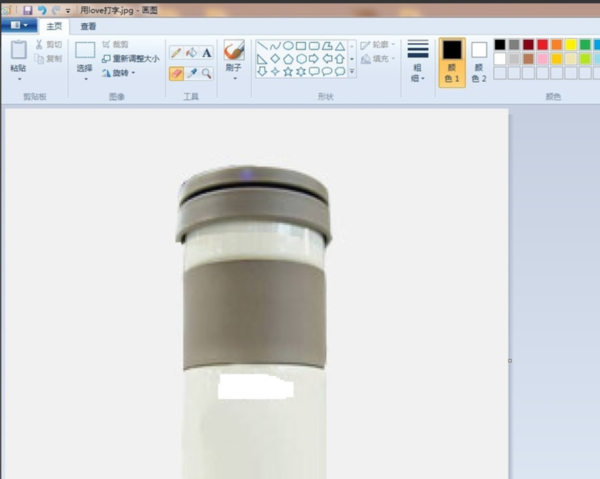600x479 pixels.
Task: Select the Fill with color bucket tool
Action: pyautogui.click(x=191, y=52)
